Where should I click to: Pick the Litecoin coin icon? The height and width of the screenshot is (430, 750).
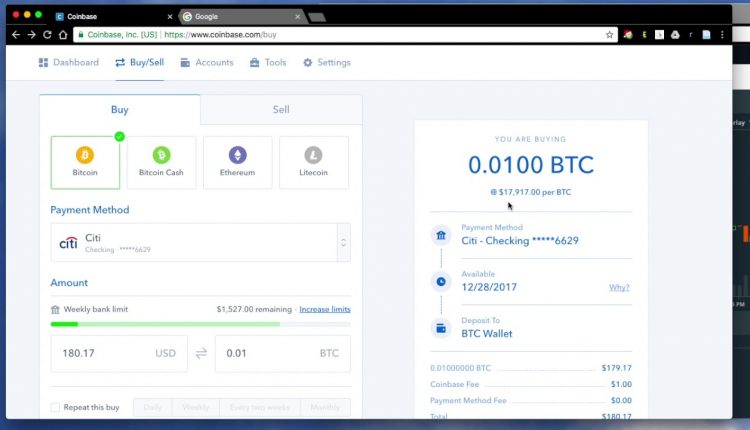[x=313, y=155]
